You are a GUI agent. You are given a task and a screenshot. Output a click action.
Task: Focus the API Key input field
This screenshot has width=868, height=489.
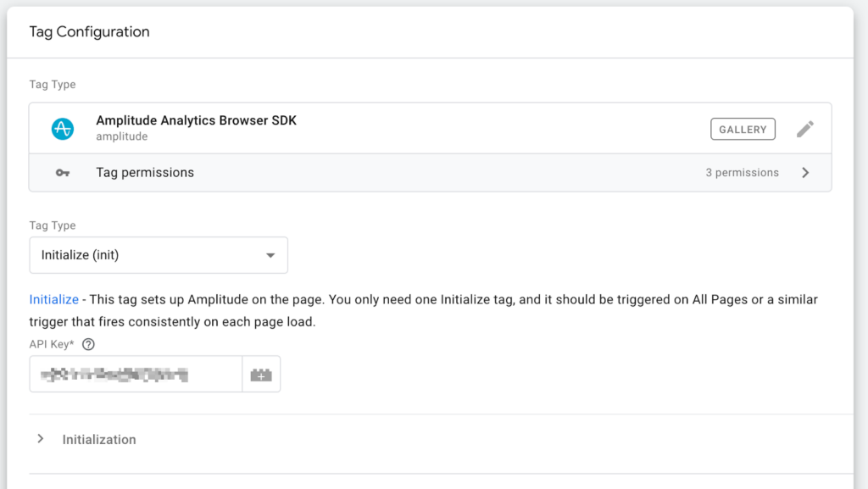click(x=136, y=375)
